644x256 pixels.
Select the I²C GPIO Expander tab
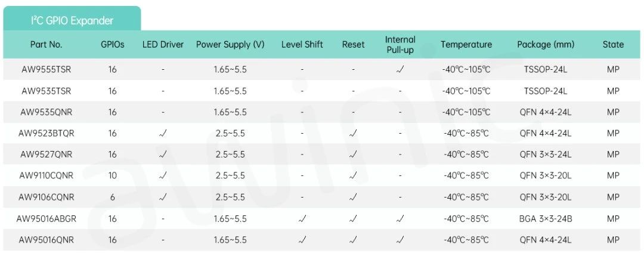[72, 20]
